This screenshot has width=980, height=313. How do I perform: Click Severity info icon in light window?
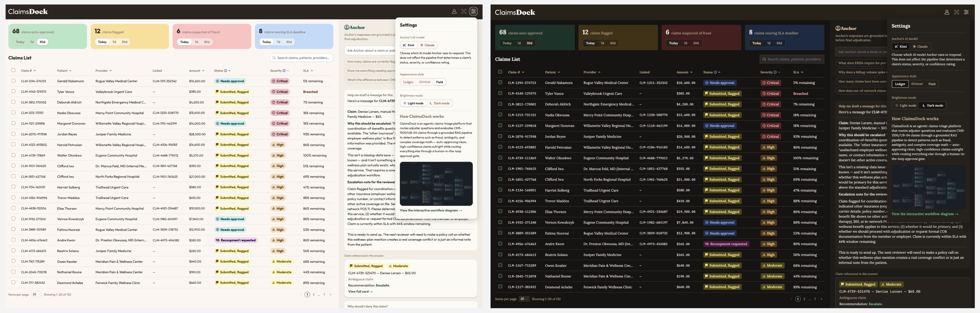point(284,71)
